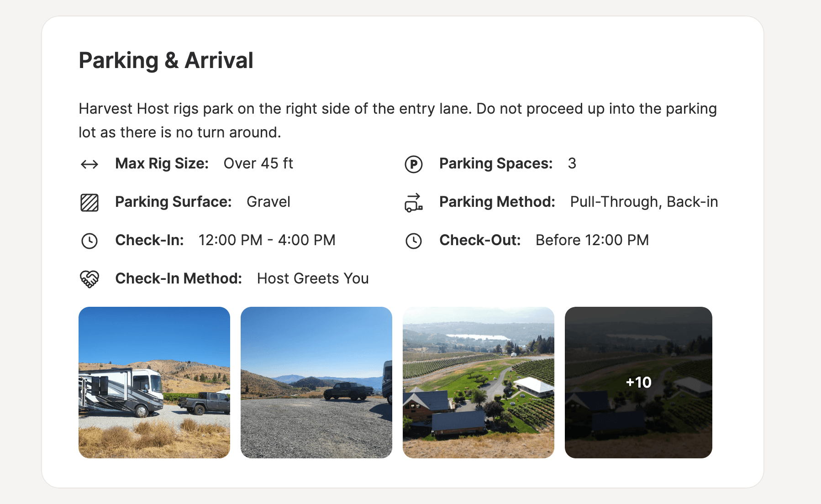Click the Over 45 ft value
Image resolution: width=821 pixels, height=504 pixels.
[x=258, y=163]
